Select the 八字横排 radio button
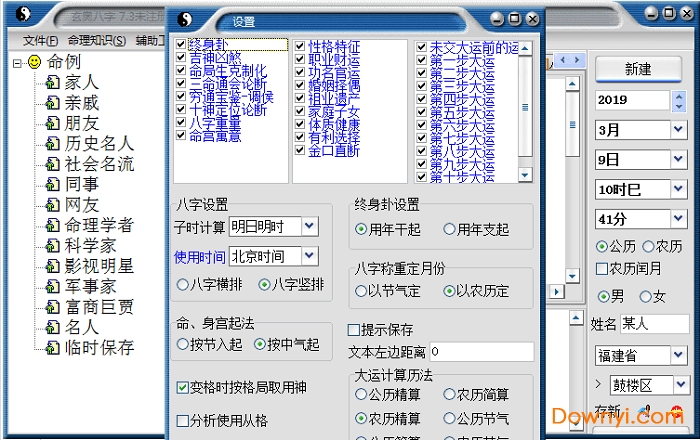This screenshot has width=700, height=440. pos(183,285)
